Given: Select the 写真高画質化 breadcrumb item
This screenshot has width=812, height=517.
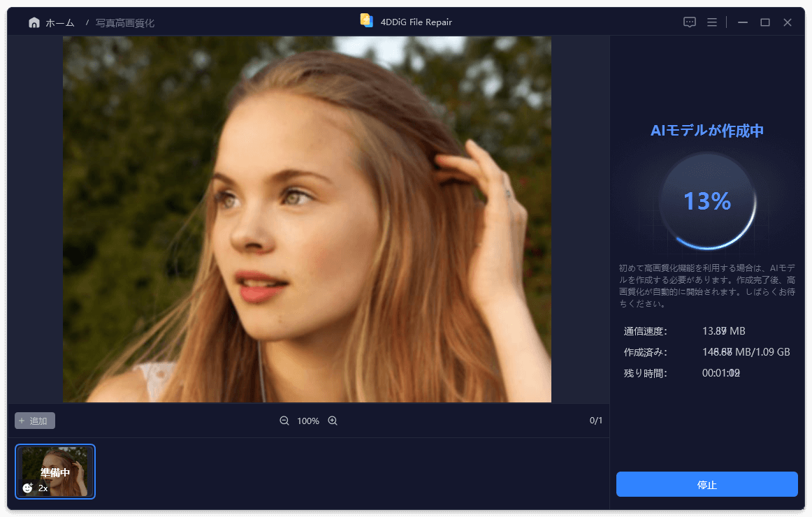Looking at the screenshot, I should coord(125,23).
